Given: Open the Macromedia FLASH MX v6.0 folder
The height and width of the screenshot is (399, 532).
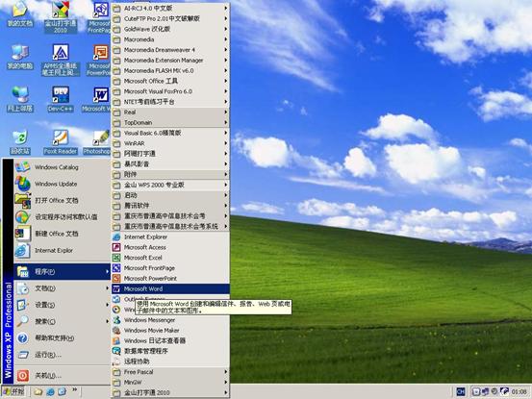Looking at the screenshot, I should tap(170, 70).
